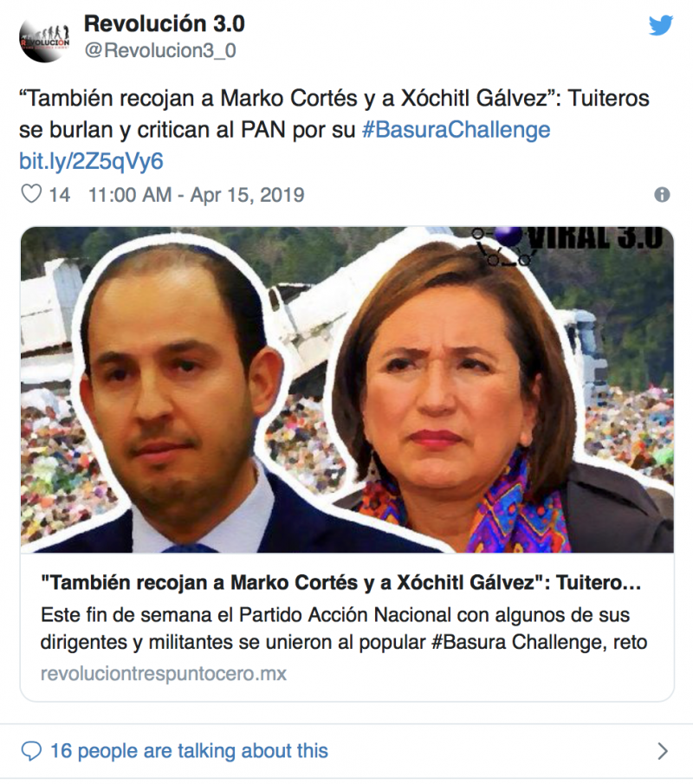
Task: View the 11:00 AM Apr 15, 2019 timestamp
Action: [196, 195]
